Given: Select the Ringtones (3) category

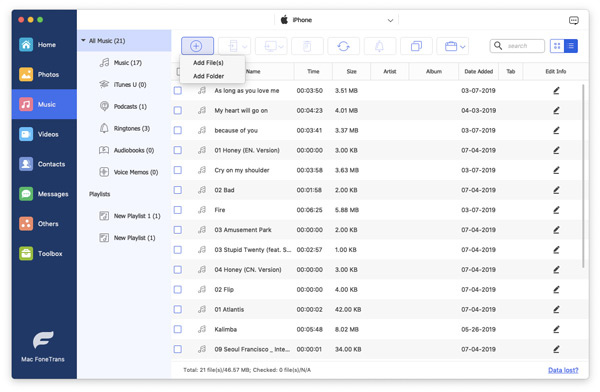Looking at the screenshot, I should [124, 128].
